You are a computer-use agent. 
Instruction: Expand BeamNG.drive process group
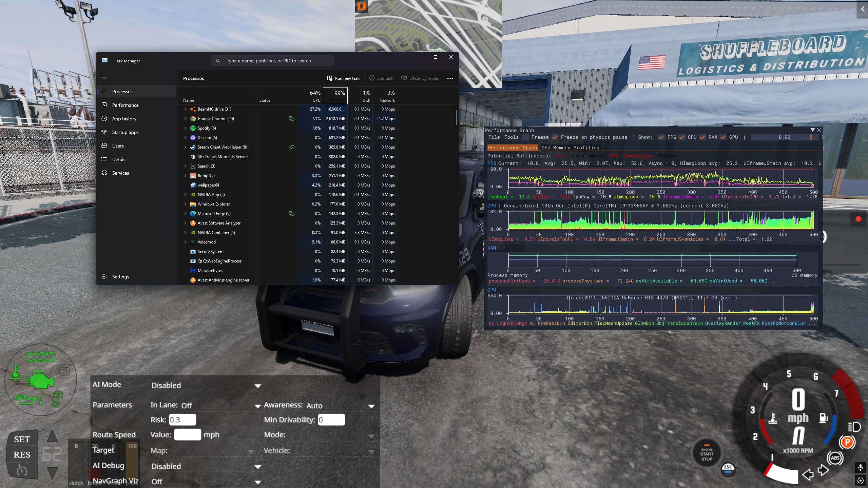185,109
